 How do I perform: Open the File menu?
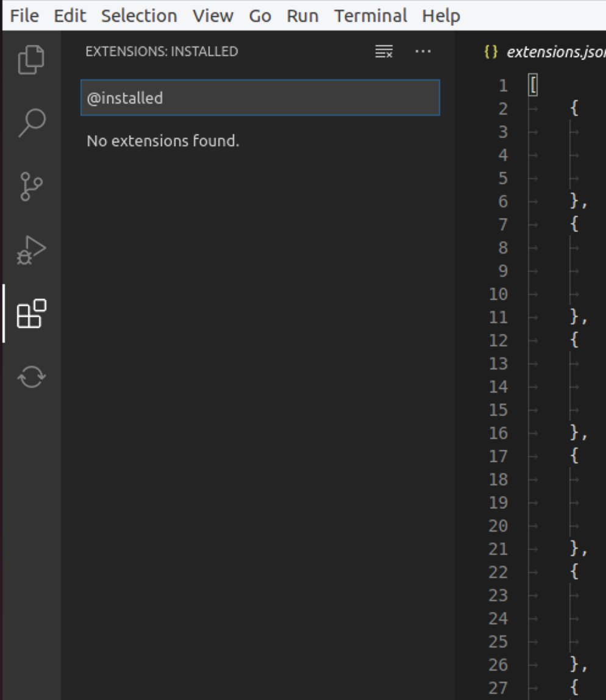24,16
